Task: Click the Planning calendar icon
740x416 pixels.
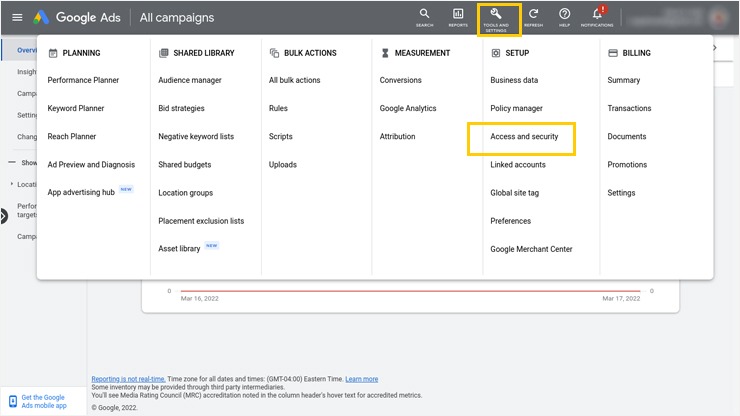Action: (x=53, y=53)
